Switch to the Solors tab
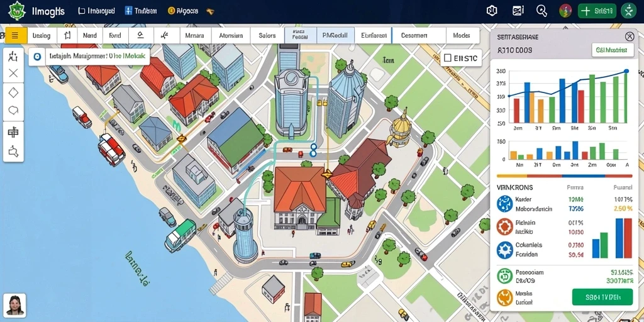This screenshot has height=322, width=644. tap(267, 36)
